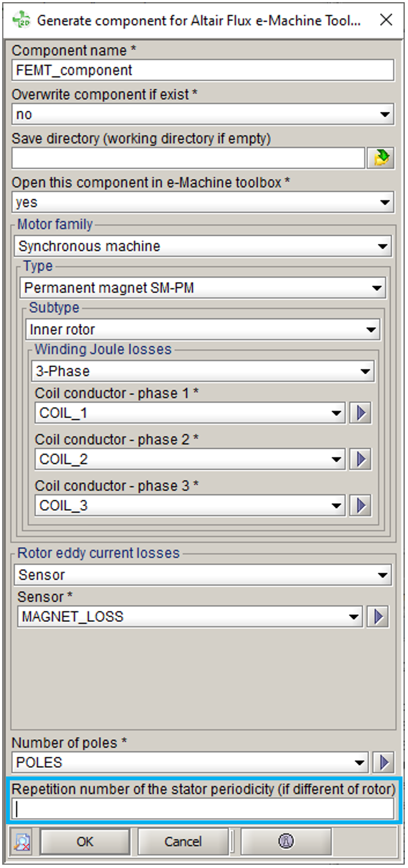
Task: Click the arrow button beside COIL_1
Action: pyautogui.click(x=360, y=413)
